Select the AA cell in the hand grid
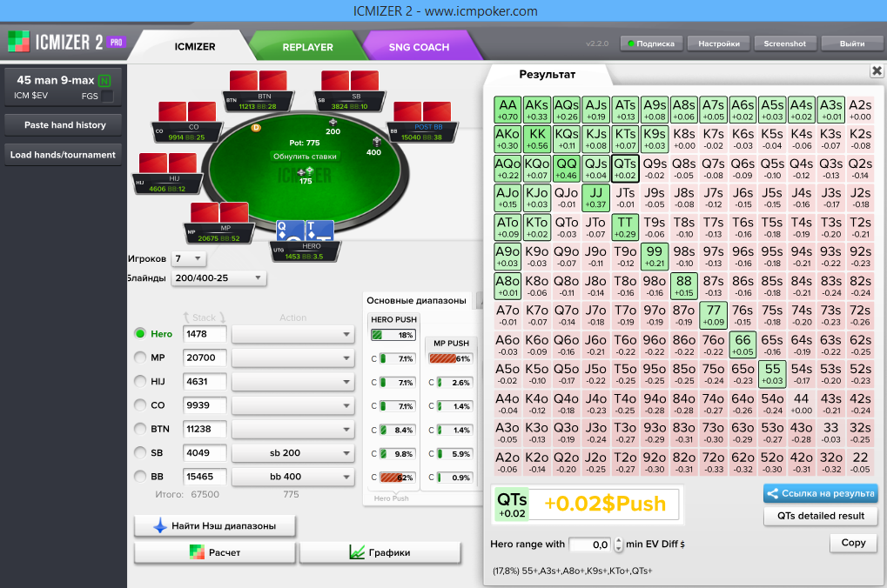The width and height of the screenshot is (887, 588). pyautogui.click(x=508, y=110)
